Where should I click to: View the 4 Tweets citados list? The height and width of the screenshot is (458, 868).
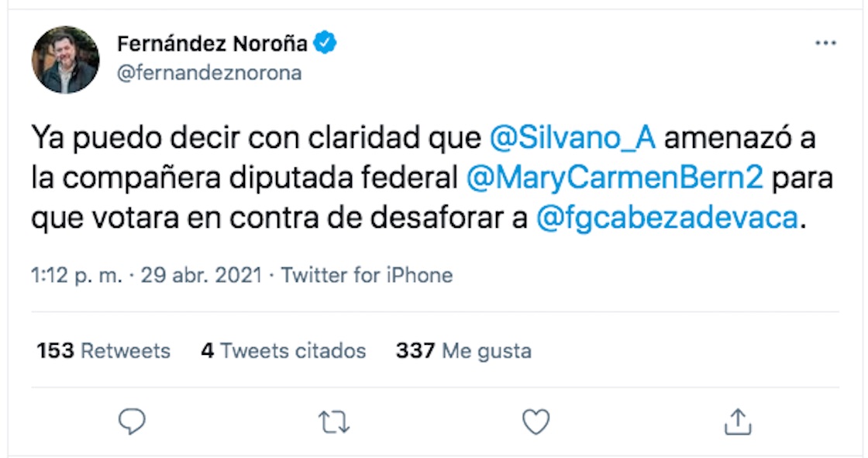283,350
